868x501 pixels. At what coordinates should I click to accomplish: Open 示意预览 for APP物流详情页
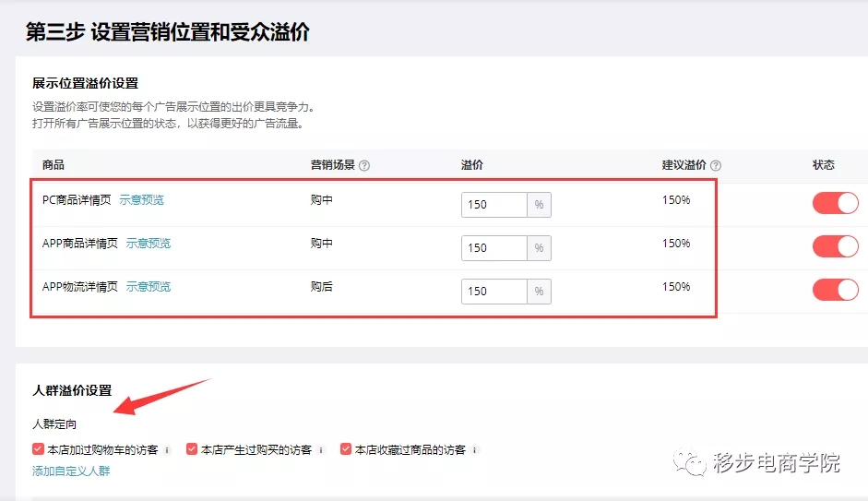tap(149, 287)
